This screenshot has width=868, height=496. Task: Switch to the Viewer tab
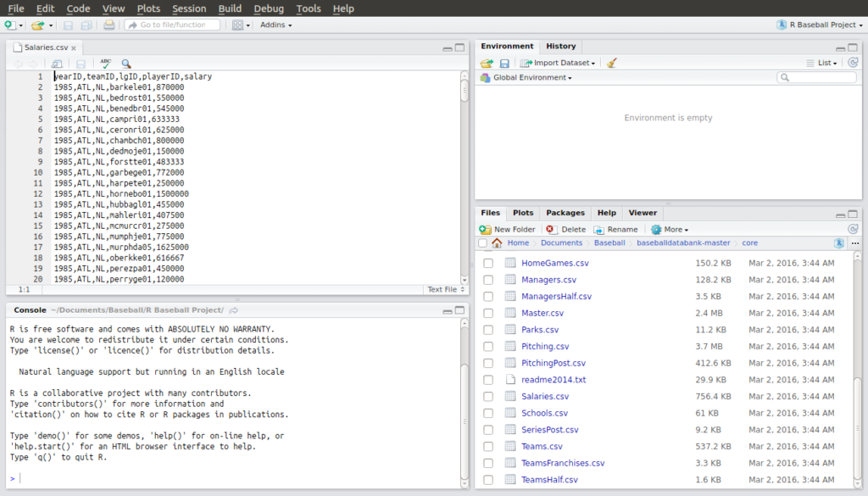643,213
